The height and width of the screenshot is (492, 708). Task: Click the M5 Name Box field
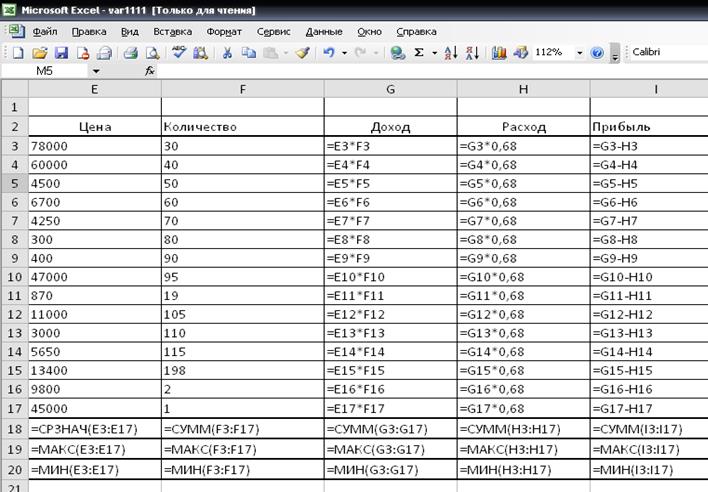tap(45, 71)
